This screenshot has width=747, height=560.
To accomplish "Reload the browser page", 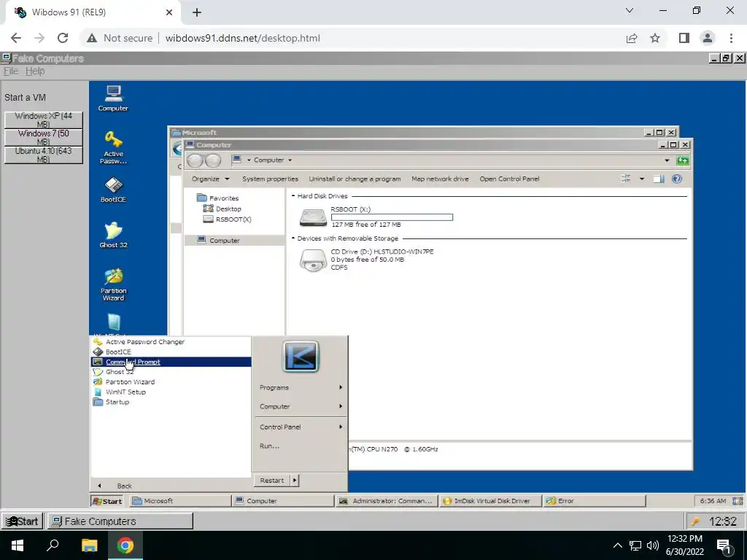I will [x=63, y=38].
